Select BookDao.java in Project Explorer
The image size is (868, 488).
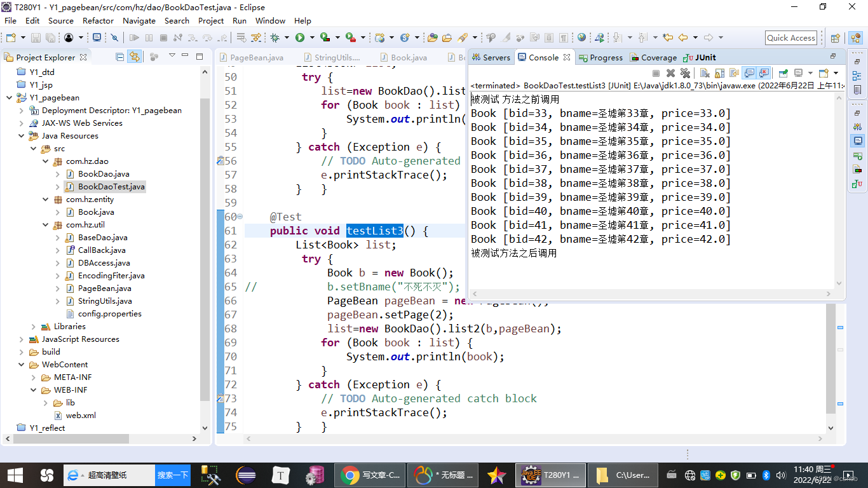pyautogui.click(x=104, y=174)
